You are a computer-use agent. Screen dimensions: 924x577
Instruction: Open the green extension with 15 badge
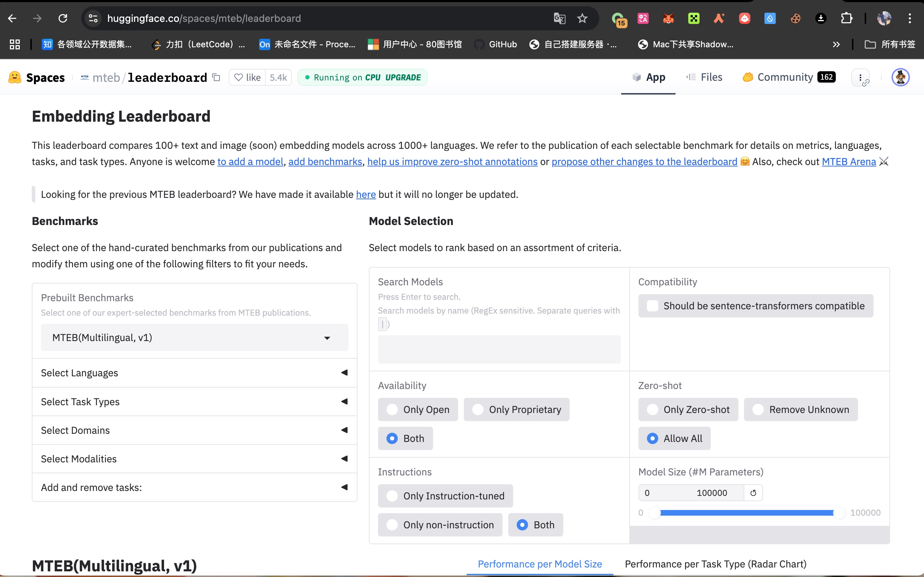pos(619,19)
